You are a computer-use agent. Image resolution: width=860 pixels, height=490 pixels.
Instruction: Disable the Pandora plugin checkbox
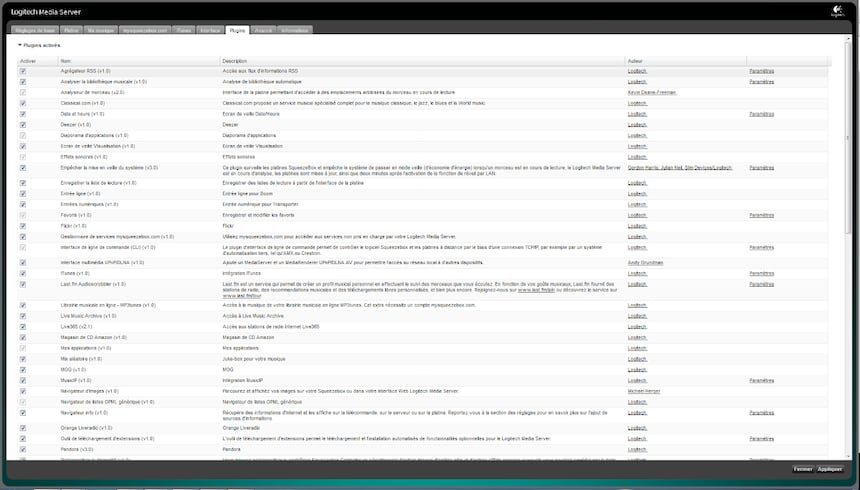[23, 449]
